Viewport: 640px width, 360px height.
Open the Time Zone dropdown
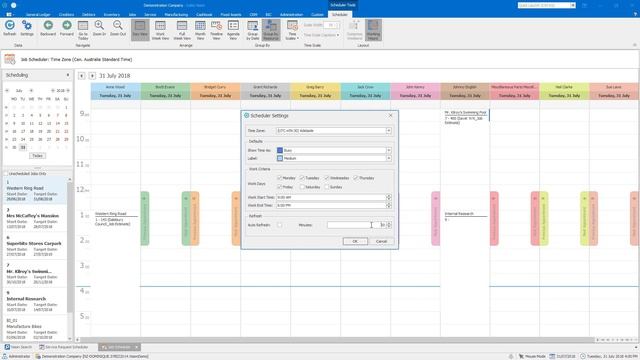coord(389,131)
